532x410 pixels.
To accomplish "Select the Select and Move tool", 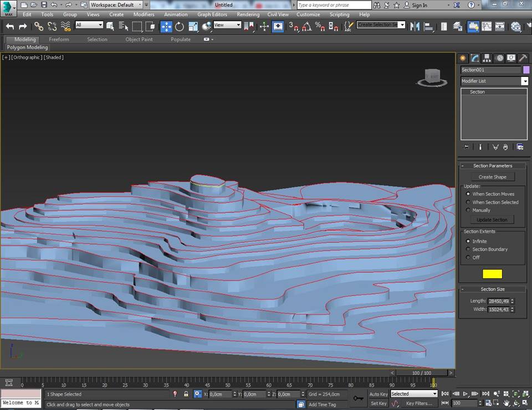I will pos(166,27).
